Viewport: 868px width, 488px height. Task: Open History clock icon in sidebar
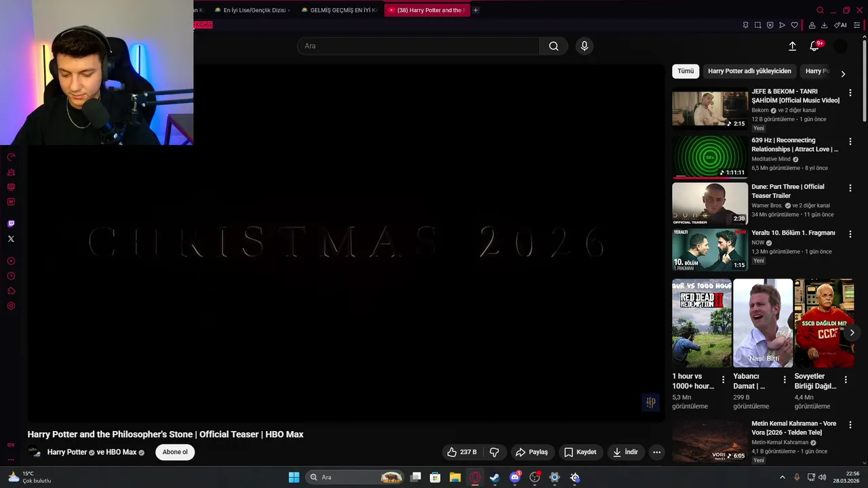point(11,276)
